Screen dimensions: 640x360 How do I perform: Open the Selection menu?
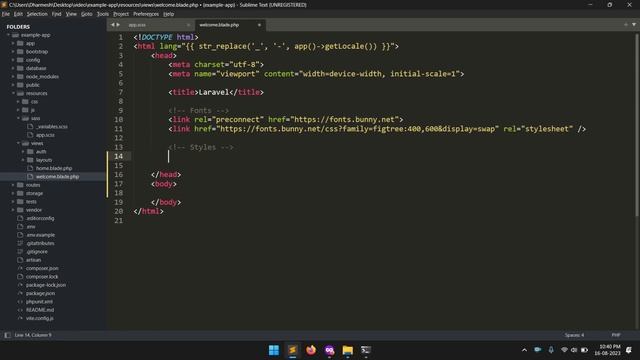[x=37, y=14]
